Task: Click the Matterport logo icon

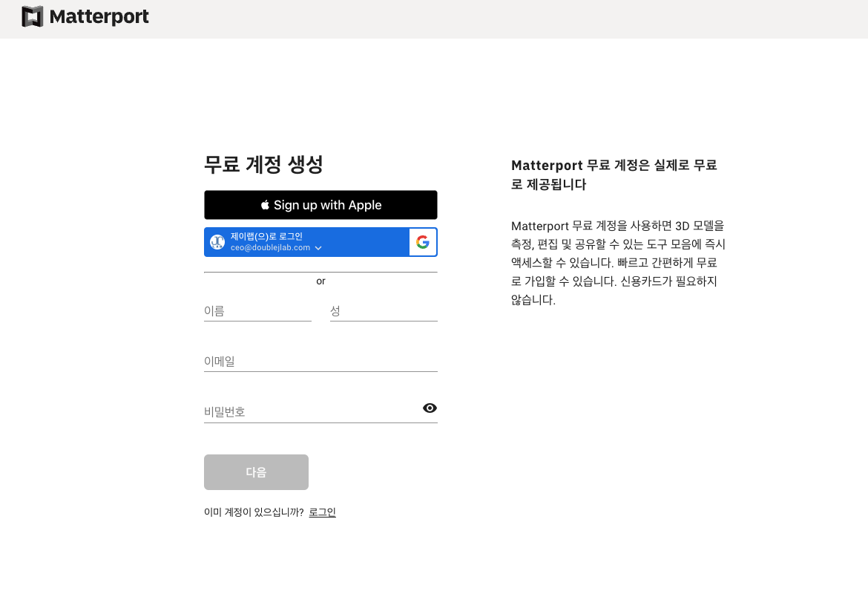Action: tap(32, 16)
